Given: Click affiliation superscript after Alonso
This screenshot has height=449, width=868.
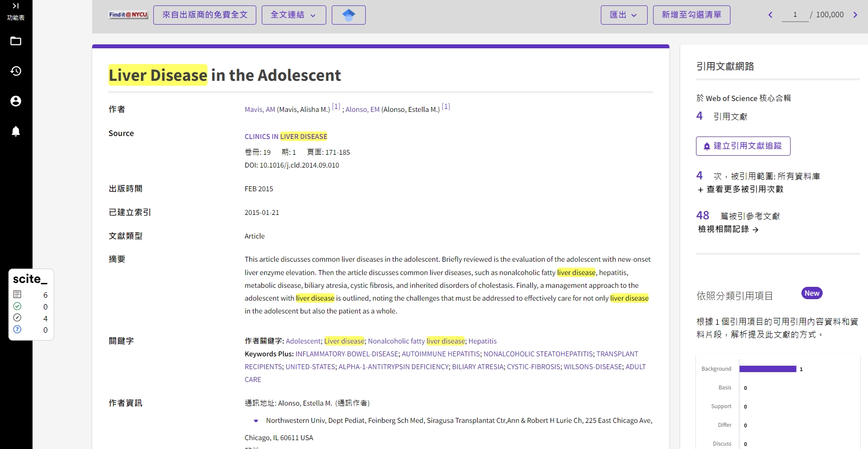Looking at the screenshot, I should (446, 106).
